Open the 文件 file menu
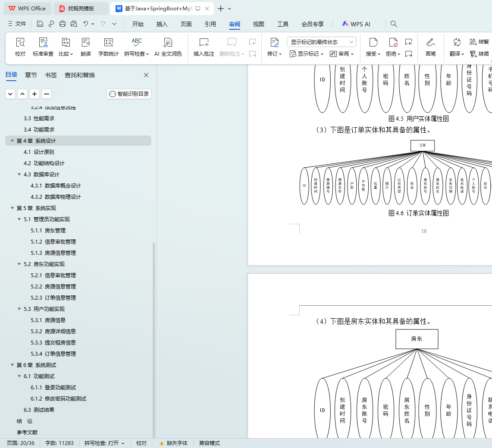492x448 pixels. coord(17,24)
